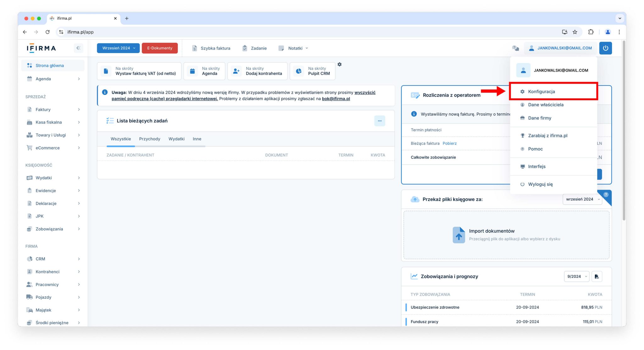
Task: Expand the Pojazdy sidebar section
Action: 53,297
